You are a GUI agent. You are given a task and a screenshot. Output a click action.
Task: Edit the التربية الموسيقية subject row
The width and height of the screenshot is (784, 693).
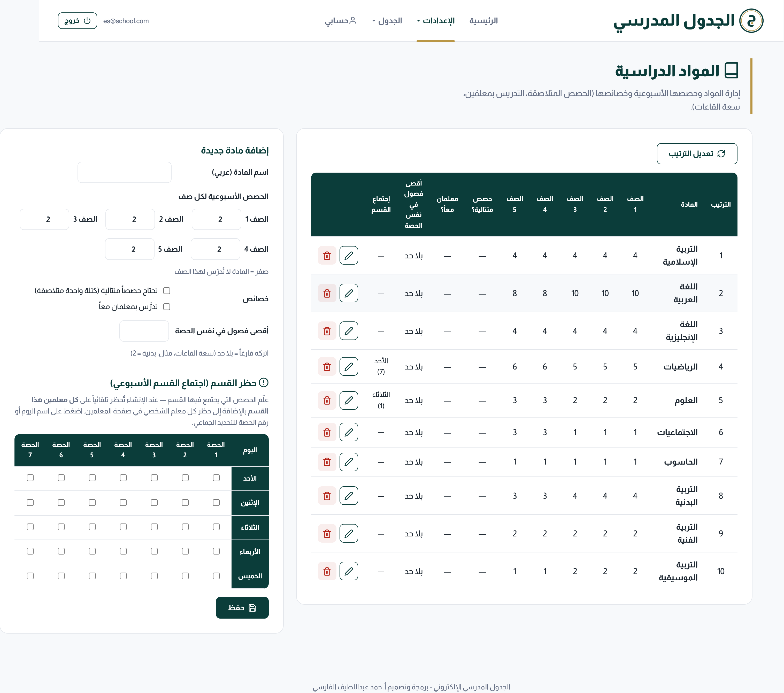pos(349,571)
